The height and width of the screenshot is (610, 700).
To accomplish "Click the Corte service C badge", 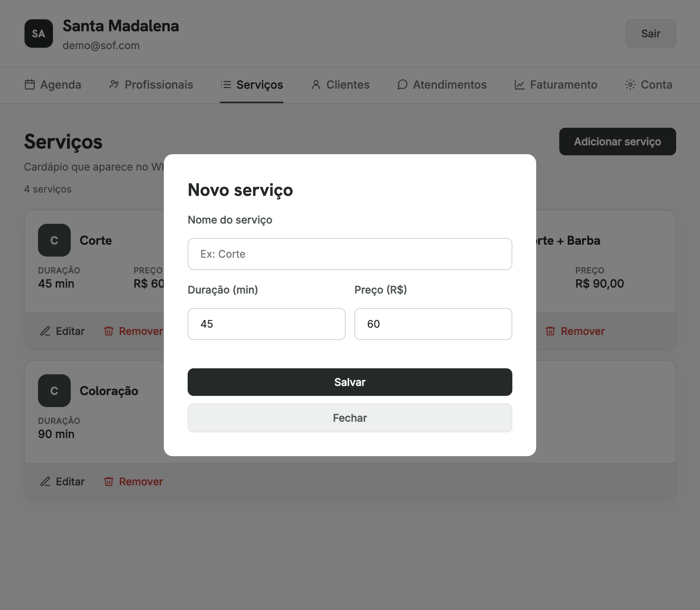I will point(54,240).
